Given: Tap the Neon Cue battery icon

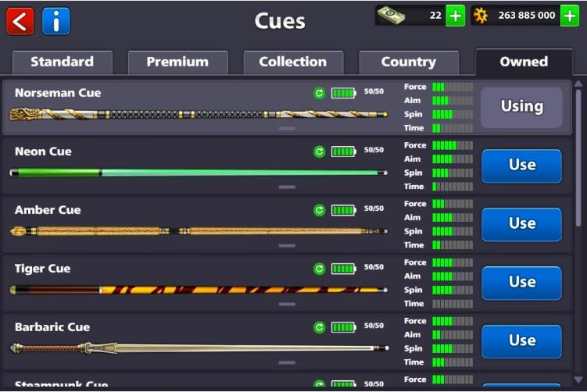Looking at the screenshot, I should coord(344,151).
